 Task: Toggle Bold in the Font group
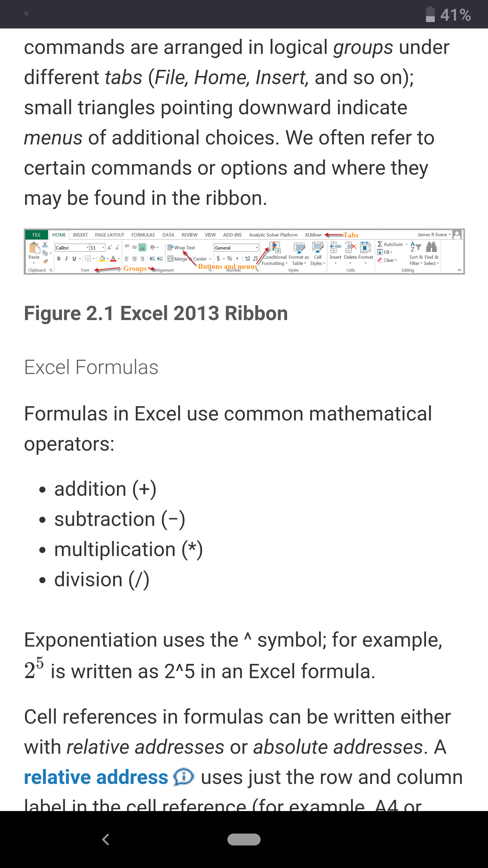[59, 259]
